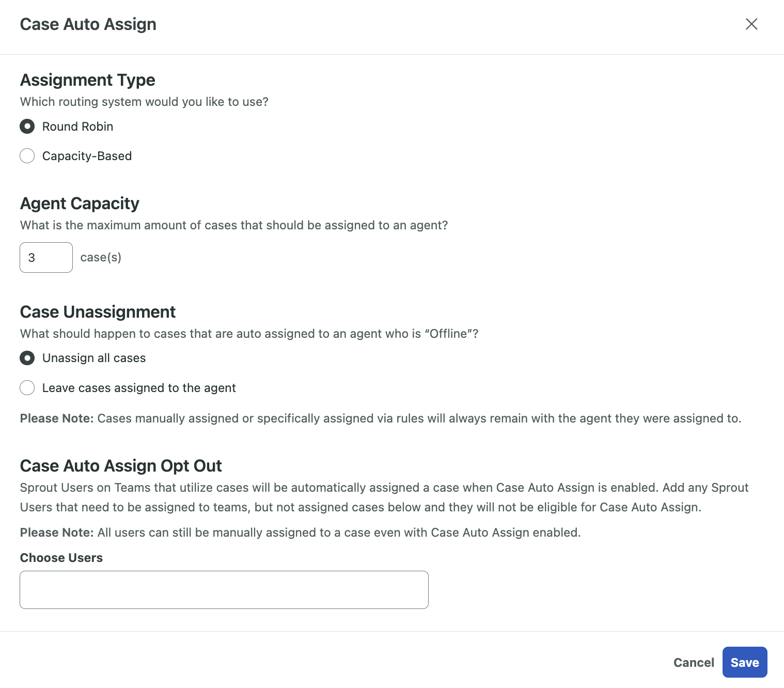Click the Case Auto Assign Opt Out heading
Viewport: 784px width, 688px height.
click(x=120, y=465)
